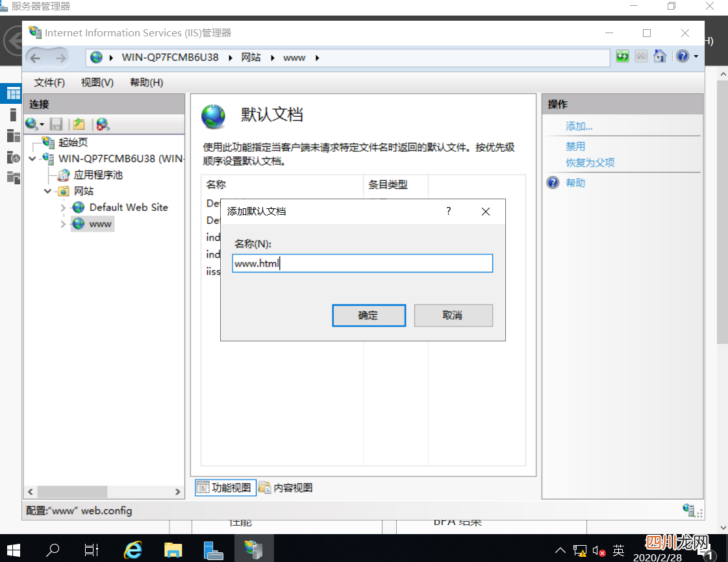Image resolution: width=728 pixels, height=562 pixels.
Task: Select 应用程序池 tree node
Action: pos(98,175)
